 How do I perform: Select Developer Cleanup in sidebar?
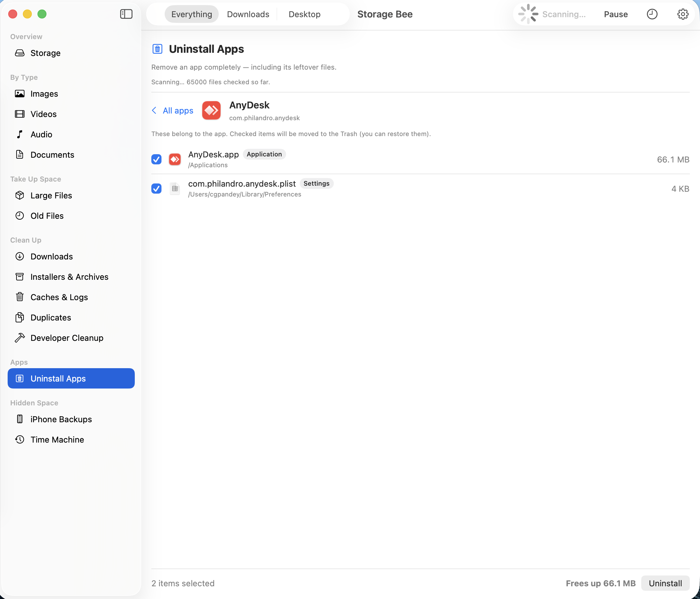tap(71, 338)
